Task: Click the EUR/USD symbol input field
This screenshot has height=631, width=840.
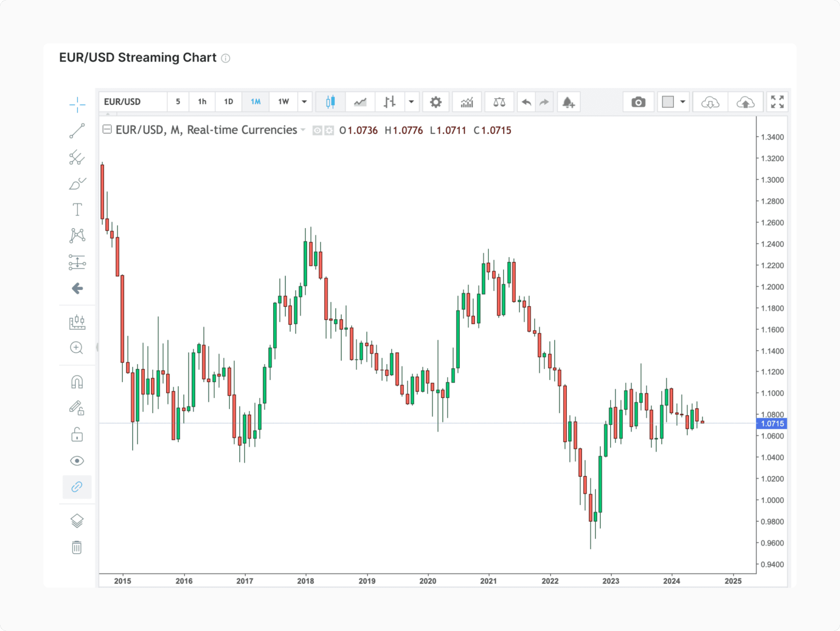Action: tap(133, 102)
